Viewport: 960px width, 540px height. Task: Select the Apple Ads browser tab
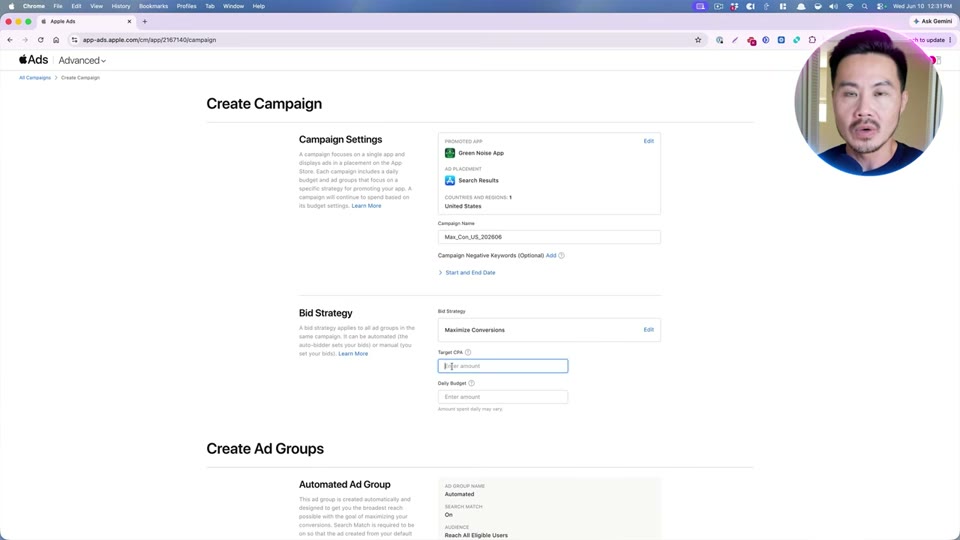[86, 21]
